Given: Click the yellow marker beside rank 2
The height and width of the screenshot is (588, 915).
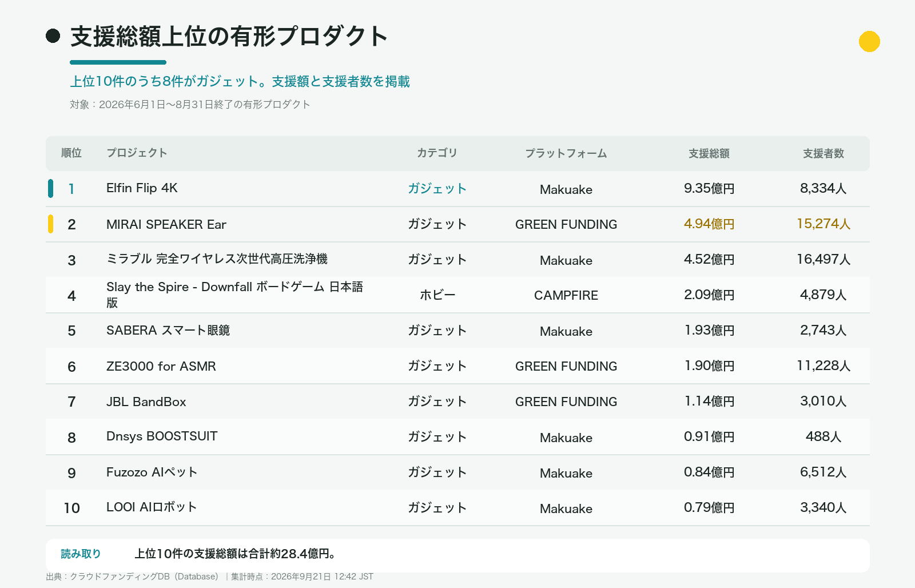Looking at the screenshot, I should click(51, 224).
